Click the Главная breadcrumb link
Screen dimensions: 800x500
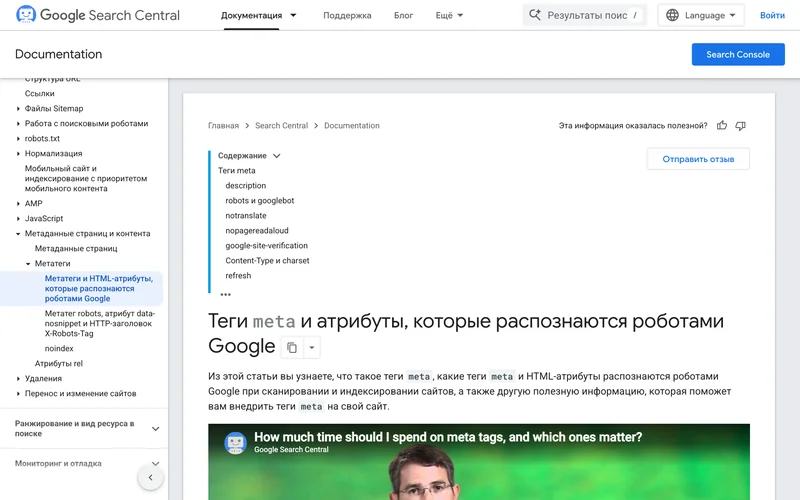click(x=223, y=126)
